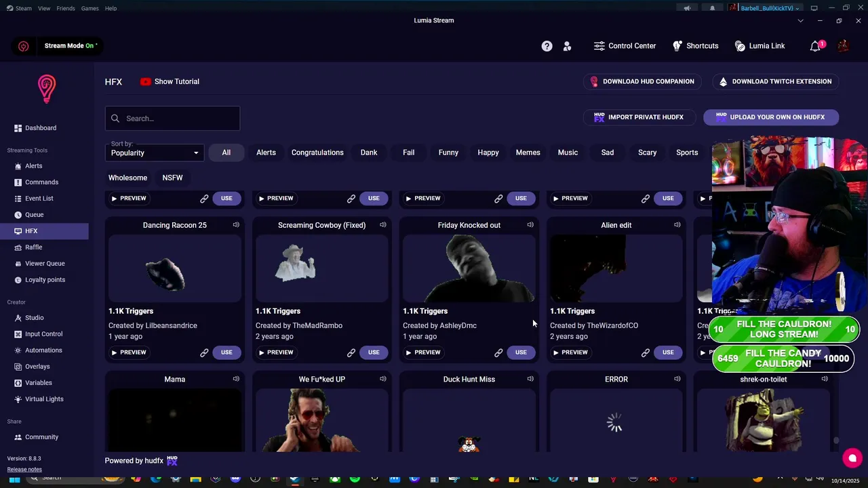Toggle sound icon on We Fu*ked UP card
This screenshot has height=488, width=868.
coord(383,379)
